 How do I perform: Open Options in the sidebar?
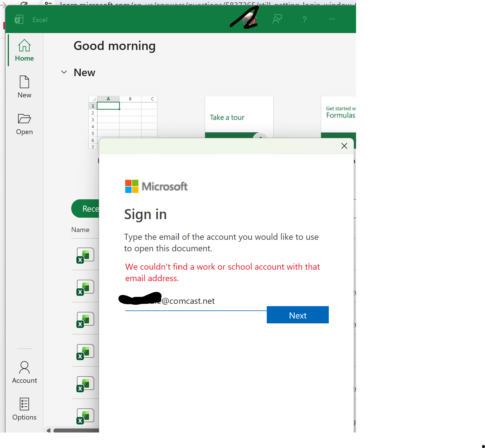[x=24, y=409]
